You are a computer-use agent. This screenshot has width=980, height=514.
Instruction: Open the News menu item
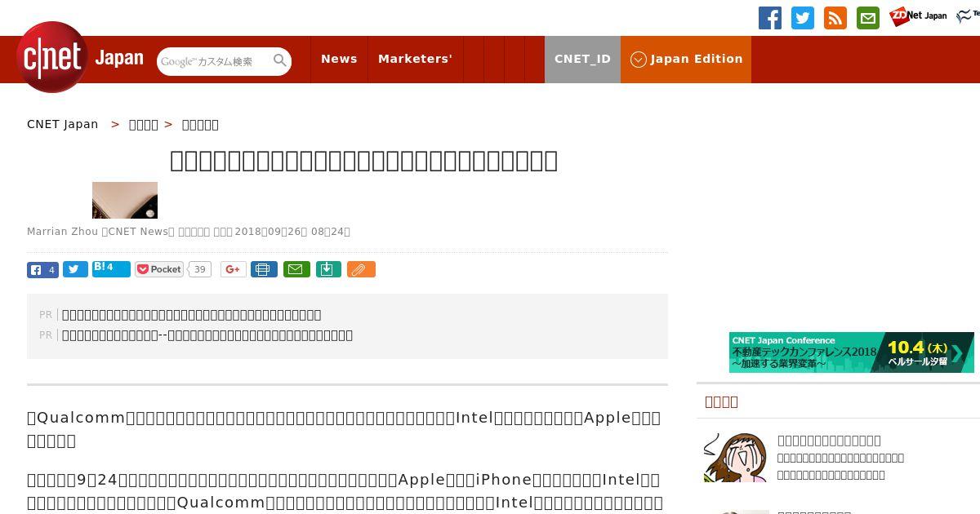point(339,59)
